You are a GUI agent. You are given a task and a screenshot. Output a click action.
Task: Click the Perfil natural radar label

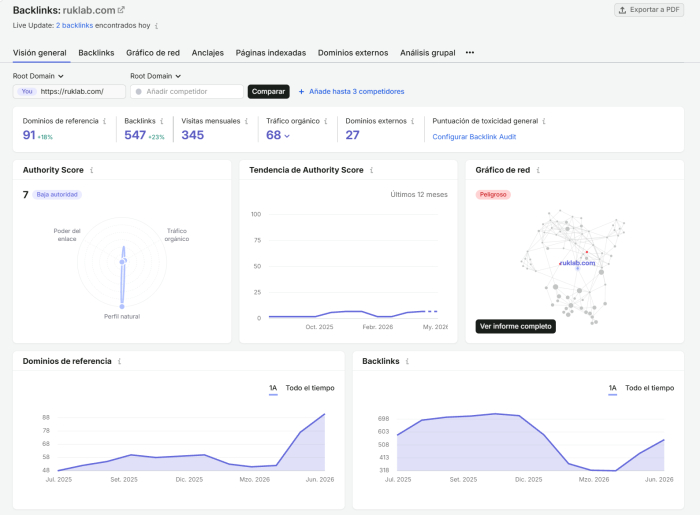pos(122,316)
